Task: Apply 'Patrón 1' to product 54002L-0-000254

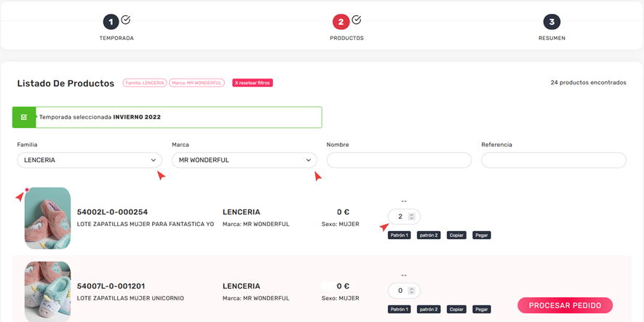Action: [399, 236]
